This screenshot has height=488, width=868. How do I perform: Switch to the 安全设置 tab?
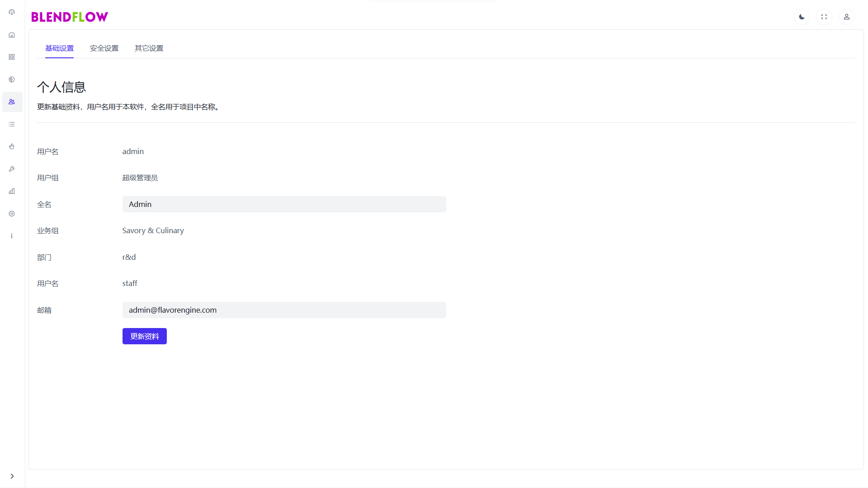[x=104, y=48]
